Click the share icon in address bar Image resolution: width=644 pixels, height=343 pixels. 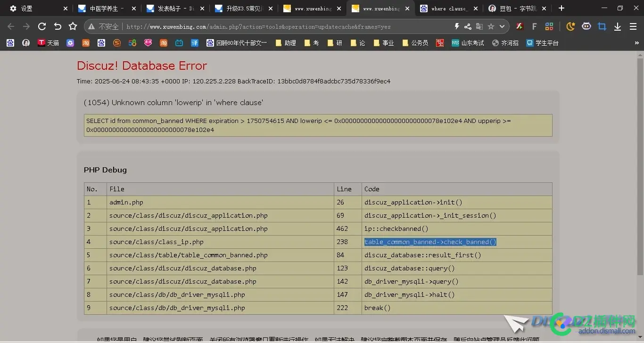click(x=468, y=27)
